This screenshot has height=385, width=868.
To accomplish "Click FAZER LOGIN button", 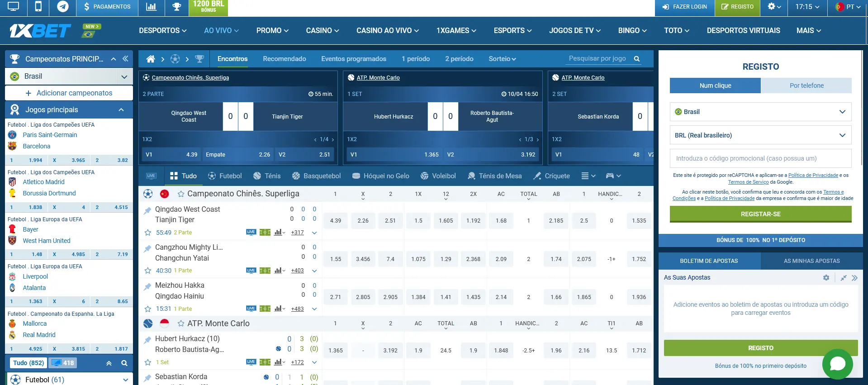I will tap(684, 7).
